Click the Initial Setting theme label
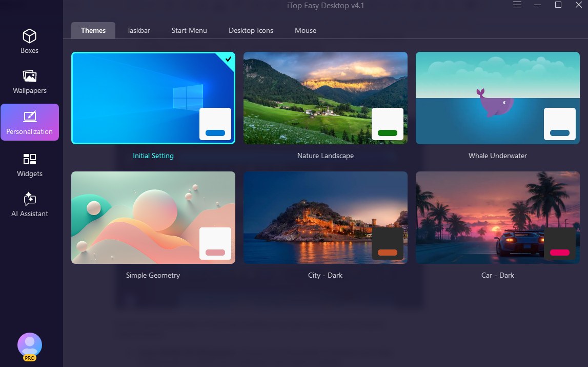Image resolution: width=588 pixels, height=367 pixels. [153, 156]
